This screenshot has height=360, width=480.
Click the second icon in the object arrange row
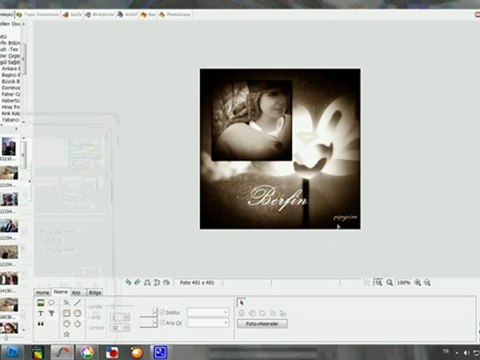252,313
